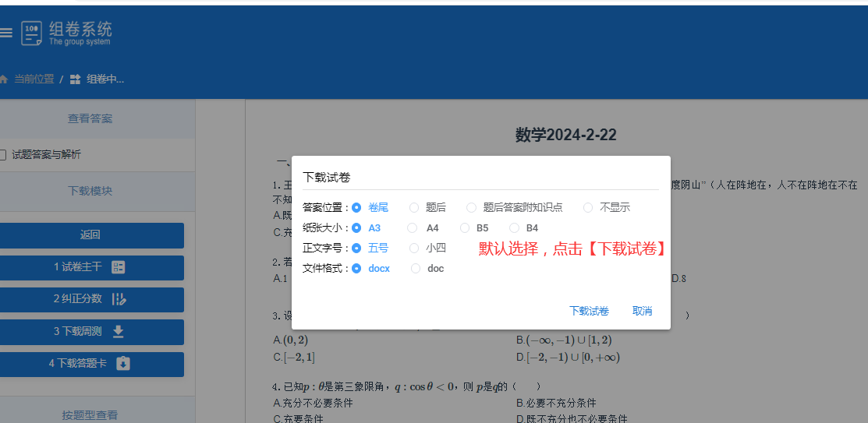Choose 不显示 for answer position
The width and height of the screenshot is (868, 423).
pos(588,207)
